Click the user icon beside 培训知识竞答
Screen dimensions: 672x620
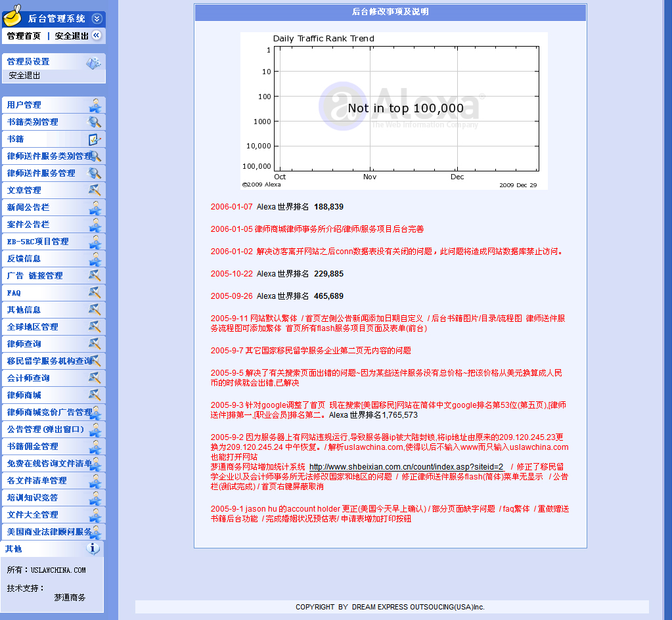point(95,498)
